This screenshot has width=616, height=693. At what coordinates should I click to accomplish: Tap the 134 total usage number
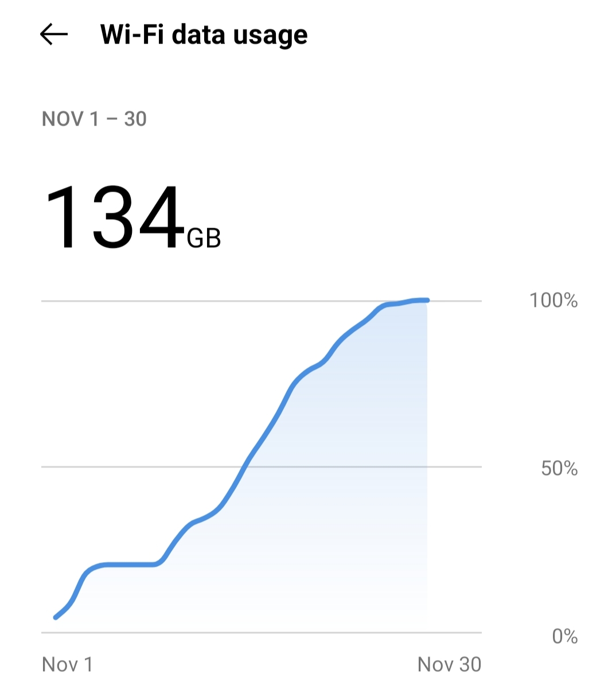pos(114,218)
